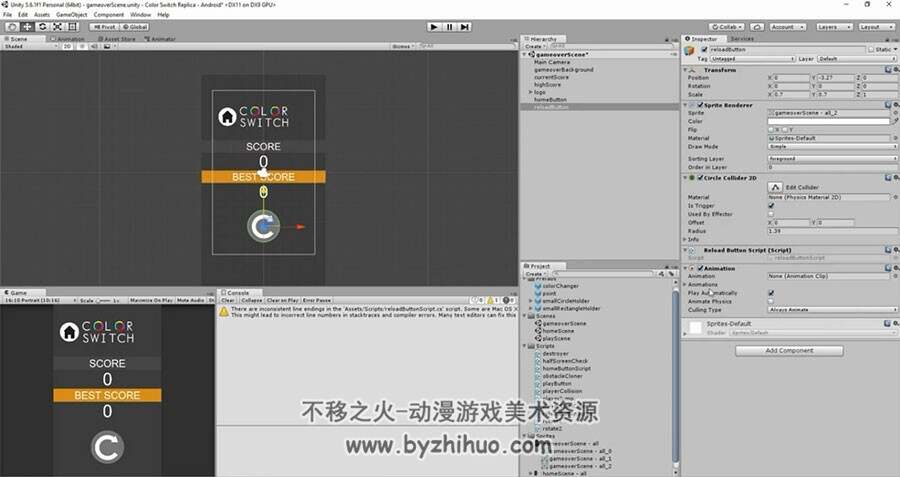Enable Flip X checkbox
Screen dimensions: 900x477
click(x=771, y=130)
